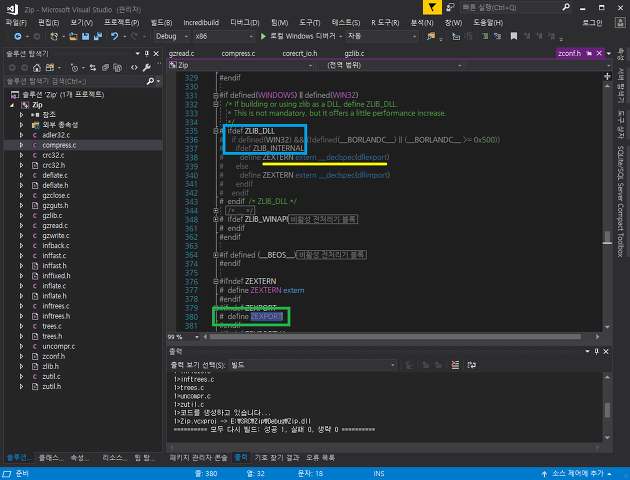This screenshot has height=480, width=630.
Task: Open the 파일(F) menu
Action: pyautogui.click(x=16, y=22)
